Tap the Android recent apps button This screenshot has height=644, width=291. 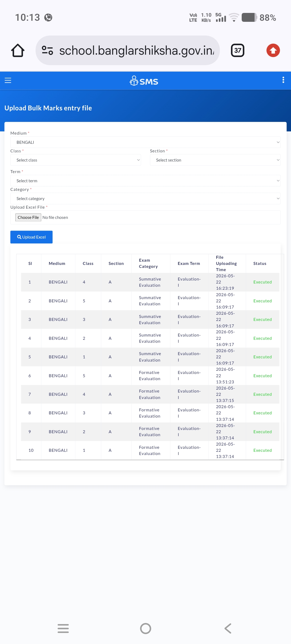63,628
